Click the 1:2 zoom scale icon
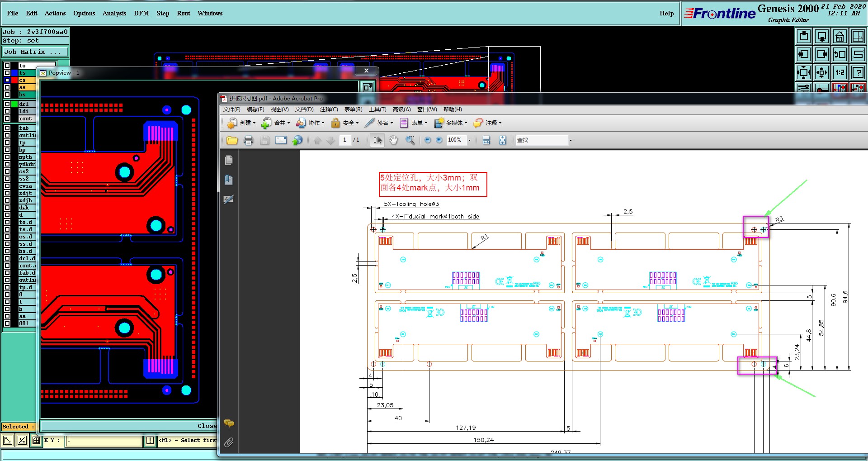The height and width of the screenshot is (461, 868). click(x=840, y=72)
